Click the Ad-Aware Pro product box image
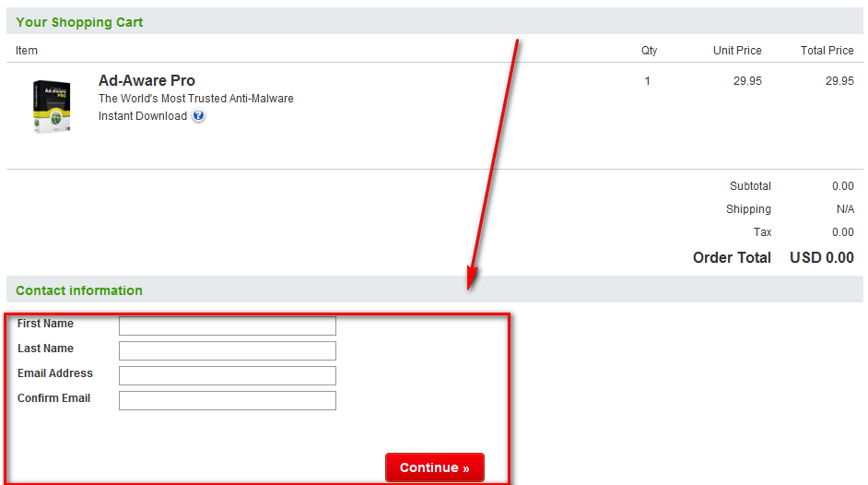Viewport: 868px width, 485px height. (x=52, y=106)
